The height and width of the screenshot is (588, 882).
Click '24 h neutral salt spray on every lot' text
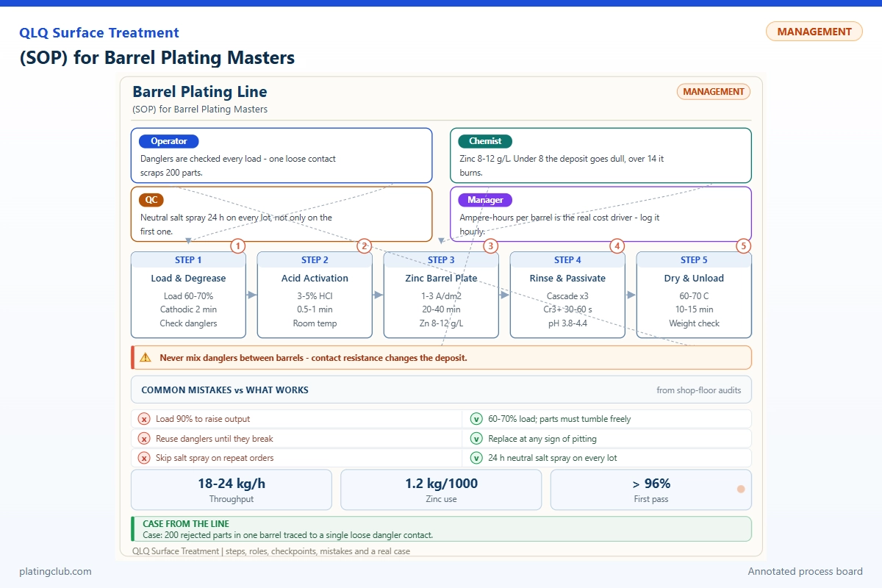click(553, 458)
